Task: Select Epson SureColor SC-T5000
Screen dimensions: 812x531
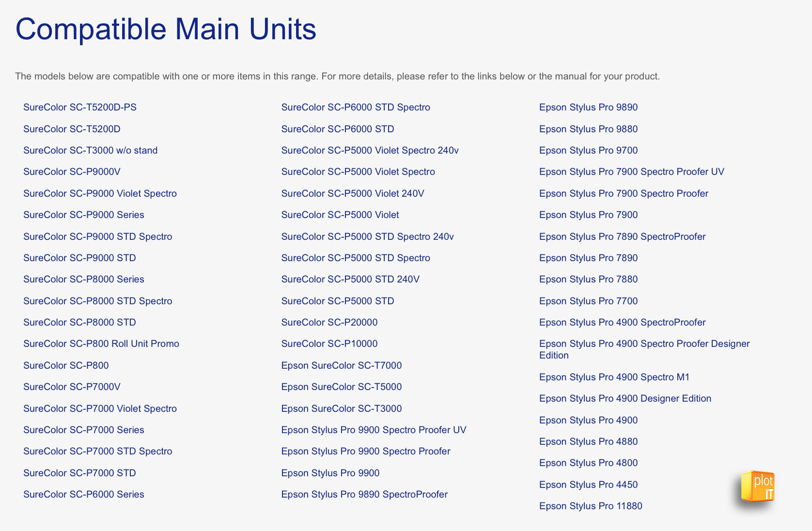Action: 342,387
